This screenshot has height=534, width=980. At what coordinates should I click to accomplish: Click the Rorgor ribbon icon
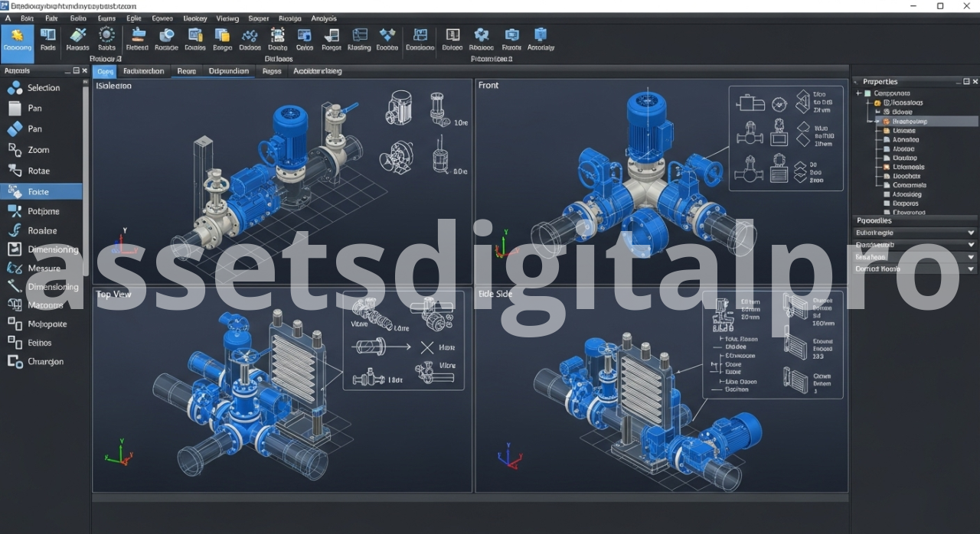point(332,40)
